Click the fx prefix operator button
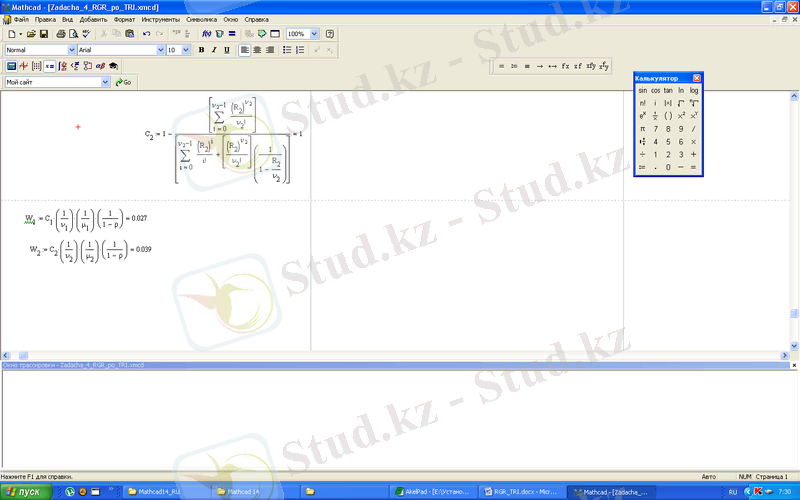This screenshot has width=800, height=500. click(x=565, y=66)
